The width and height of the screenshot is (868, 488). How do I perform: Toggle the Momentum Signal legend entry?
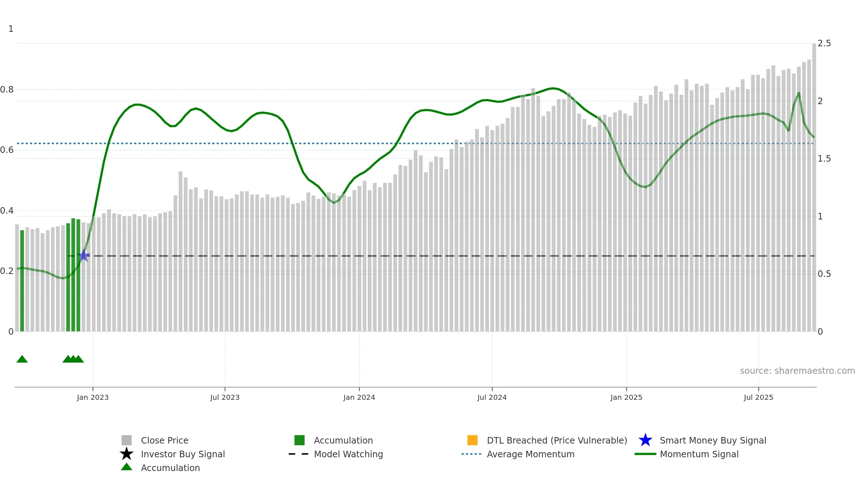tap(699, 454)
